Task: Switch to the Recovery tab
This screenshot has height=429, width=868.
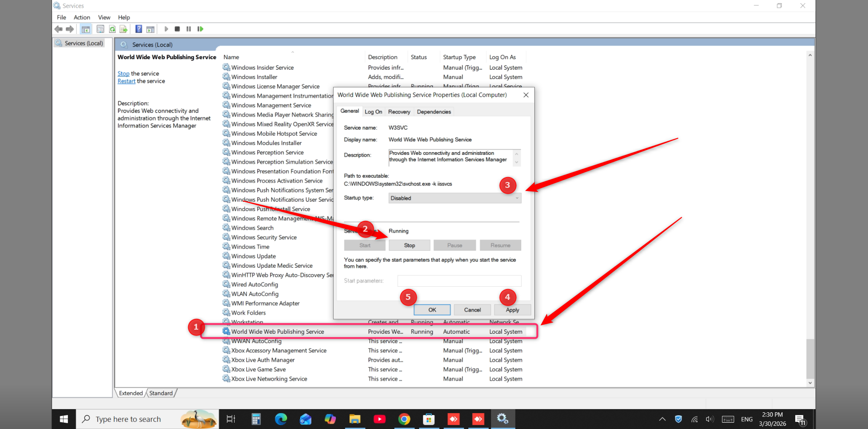Action: (399, 112)
